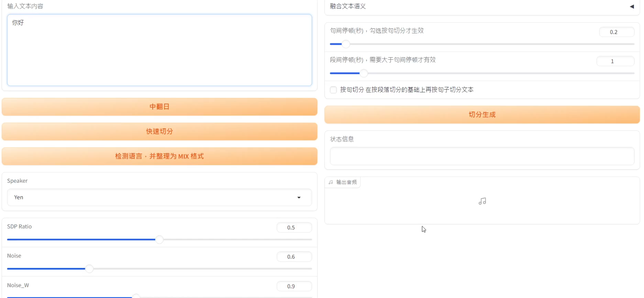Click the SDP Ratio label
The width and height of the screenshot is (644, 298).
pyautogui.click(x=19, y=227)
